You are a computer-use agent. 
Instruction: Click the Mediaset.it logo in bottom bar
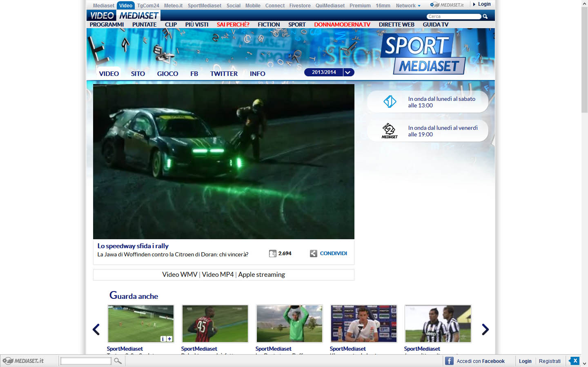pos(23,361)
